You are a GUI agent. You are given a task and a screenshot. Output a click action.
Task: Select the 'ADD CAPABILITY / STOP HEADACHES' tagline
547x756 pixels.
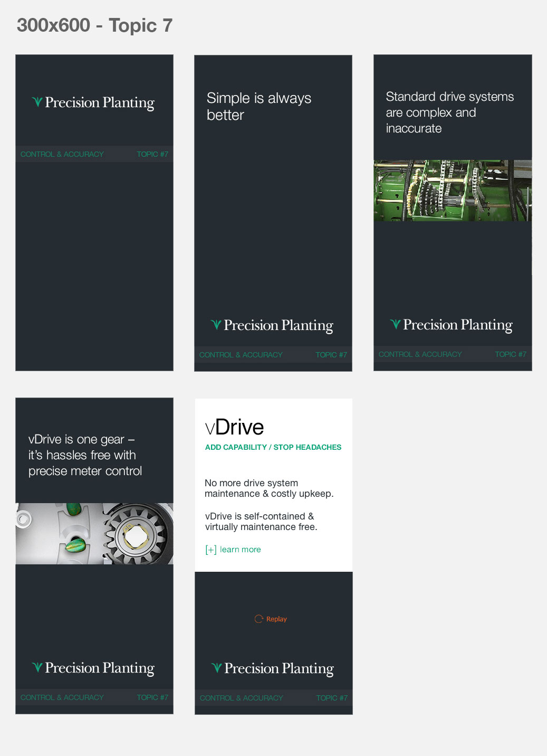273,447
